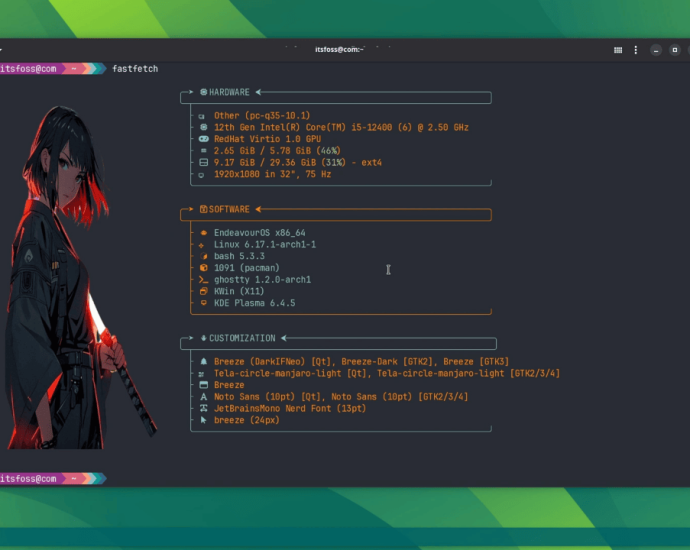Image resolution: width=690 pixels, height=550 pixels.
Task: Click the CUSTOMIZATION section header
Action: point(242,338)
